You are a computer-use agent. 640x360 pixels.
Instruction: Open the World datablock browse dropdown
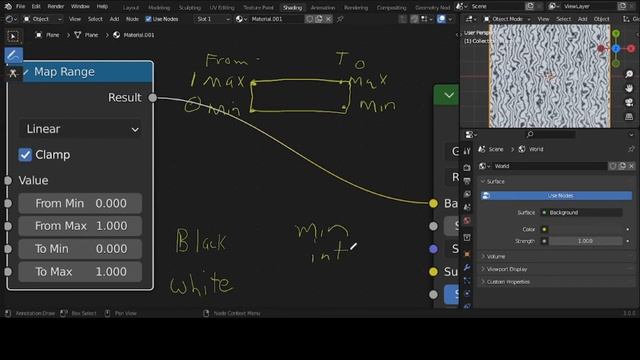click(x=484, y=166)
